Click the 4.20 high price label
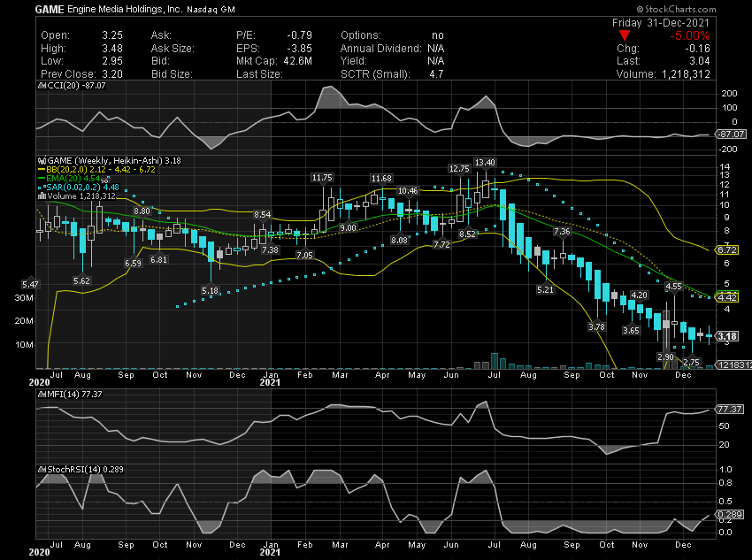Screen dimensions: 752x560 (x=640, y=295)
